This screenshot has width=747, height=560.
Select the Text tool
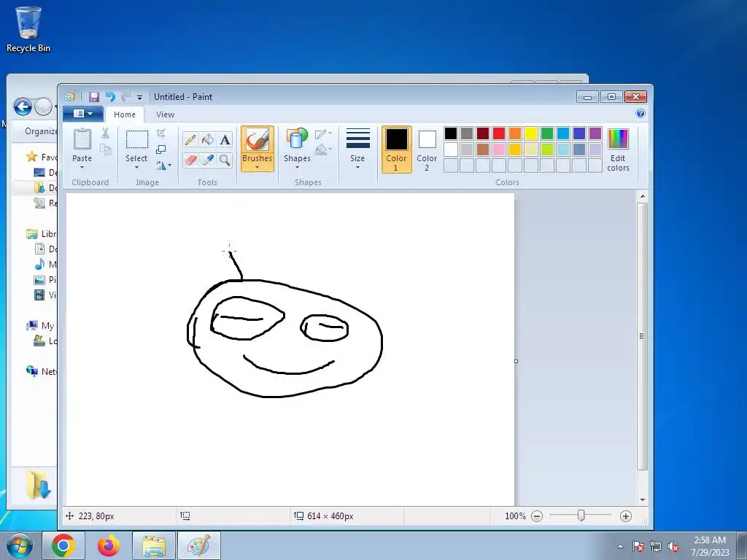coord(225,139)
